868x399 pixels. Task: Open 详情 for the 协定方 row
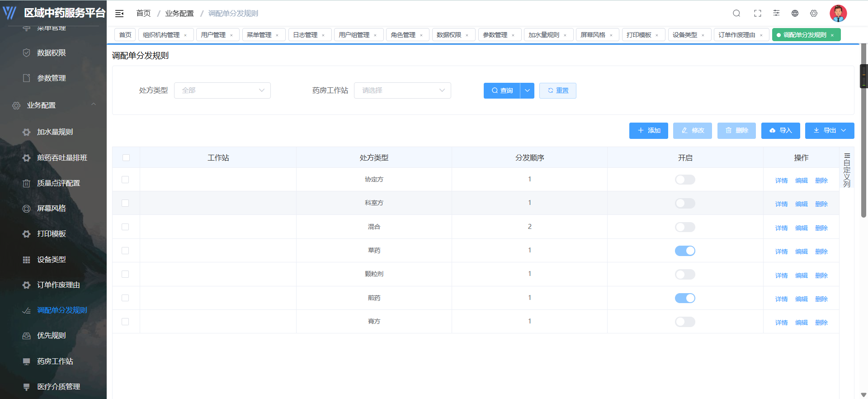(781, 180)
